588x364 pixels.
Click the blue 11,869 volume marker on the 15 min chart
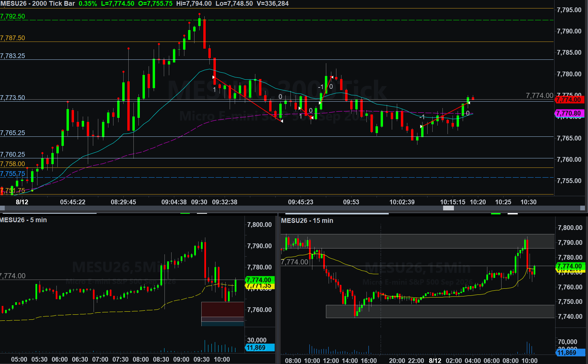570,353
